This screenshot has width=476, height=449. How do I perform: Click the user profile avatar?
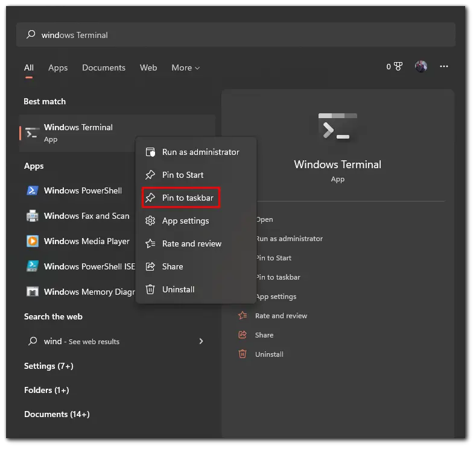(x=420, y=66)
